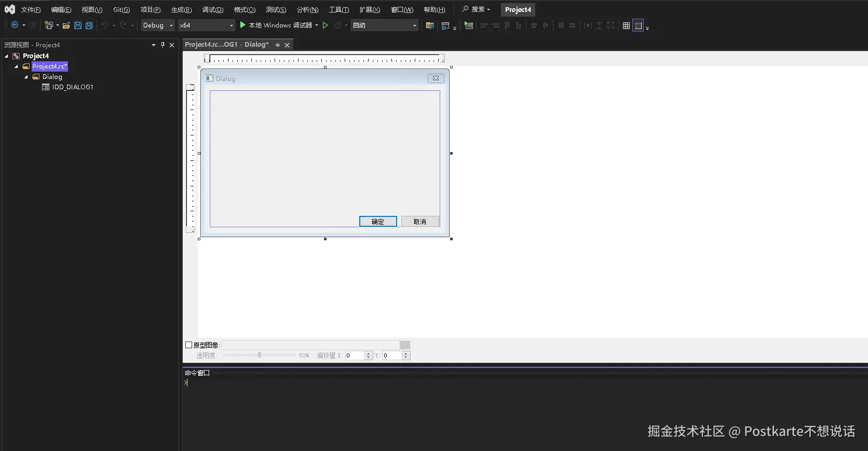This screenshot has height=451, width=868.
Task: Click the Make Same Height icon
Action: click(599, 25)
